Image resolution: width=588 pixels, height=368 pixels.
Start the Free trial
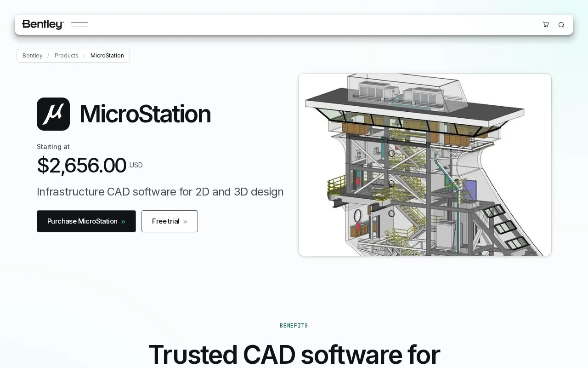pyautogui.click(x=170, y=221)
